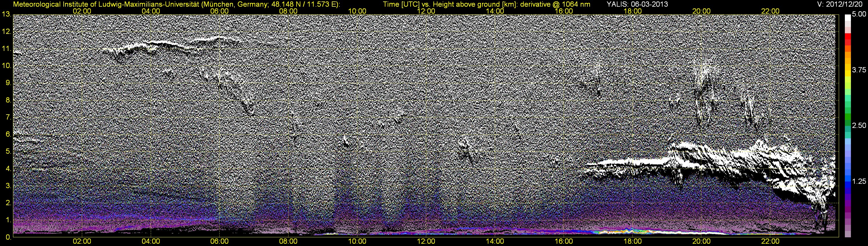868x246 pixels.
Task: Click the 1 km height axis label
Action: pos(8,220)
